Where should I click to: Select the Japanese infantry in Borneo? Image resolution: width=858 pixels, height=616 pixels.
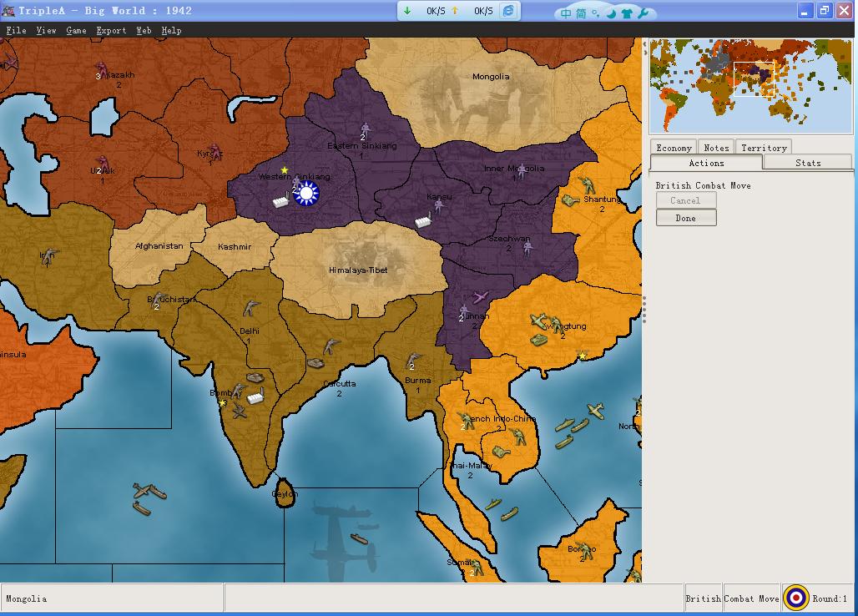click(586, 551)
